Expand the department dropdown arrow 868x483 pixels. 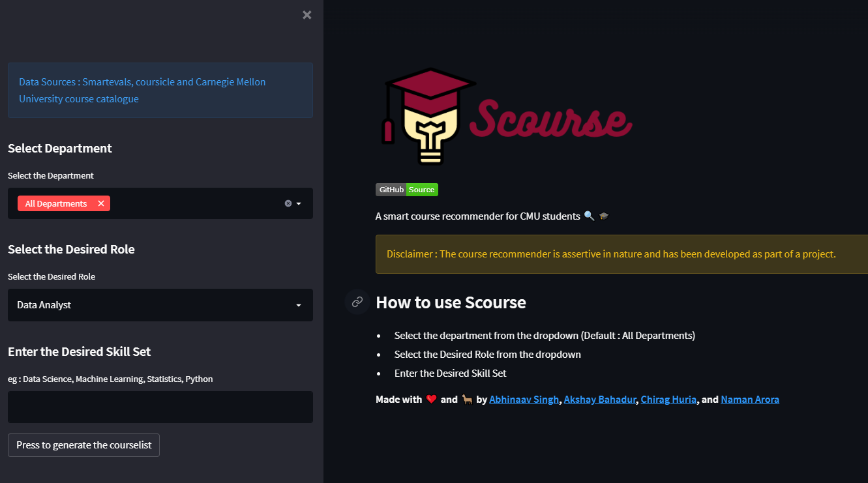coord(299,203)
